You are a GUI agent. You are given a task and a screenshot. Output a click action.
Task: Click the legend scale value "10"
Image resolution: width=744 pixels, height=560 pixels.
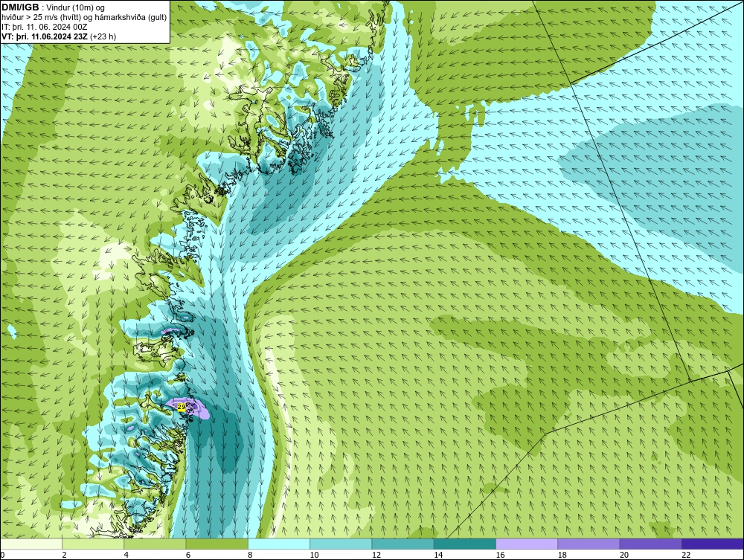click(x=314, y=556)
